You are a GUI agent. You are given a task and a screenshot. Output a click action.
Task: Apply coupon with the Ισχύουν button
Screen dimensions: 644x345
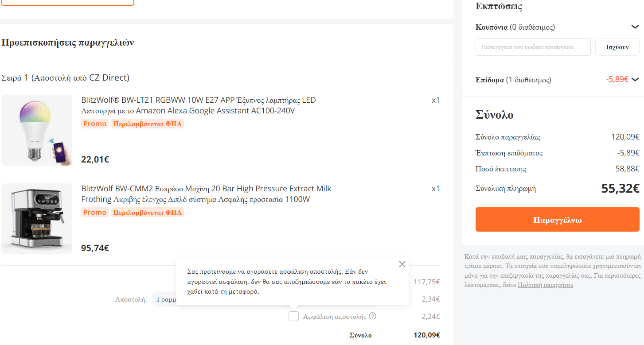point(617,47)
